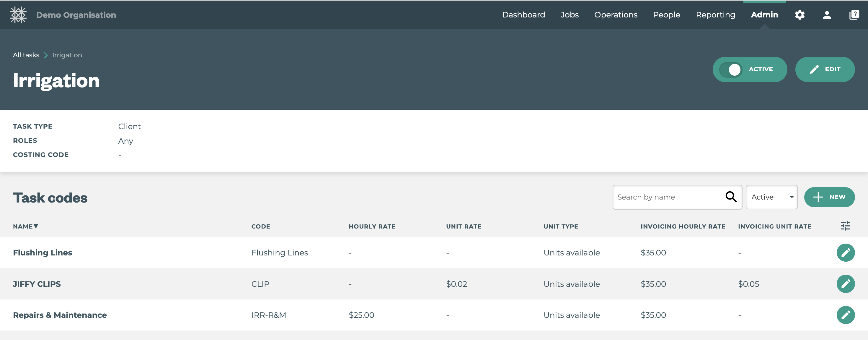Click the search magnifier icon
The width and height of the screenshot is (868, 340).
pyautogui.click(x=731, y=197)
